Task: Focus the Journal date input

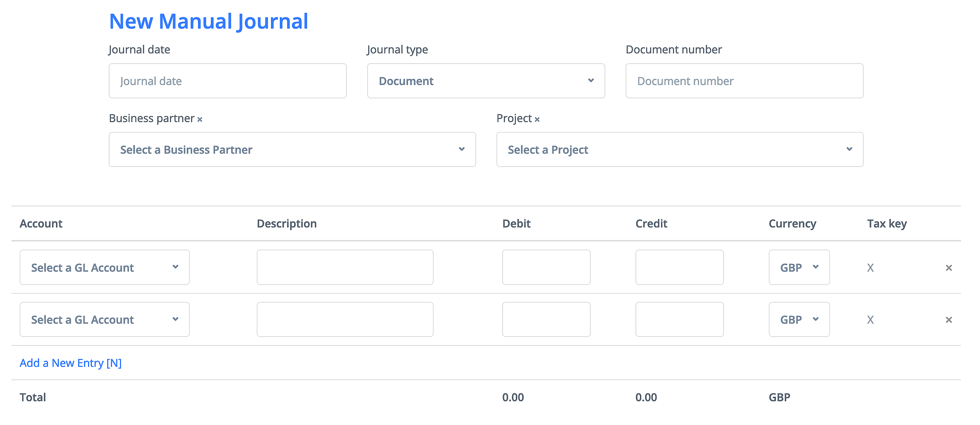Action: tap(227, 81)
